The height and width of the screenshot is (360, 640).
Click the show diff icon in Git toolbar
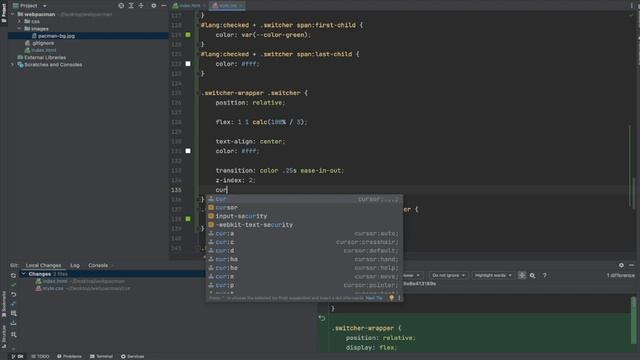coord(13,304)
